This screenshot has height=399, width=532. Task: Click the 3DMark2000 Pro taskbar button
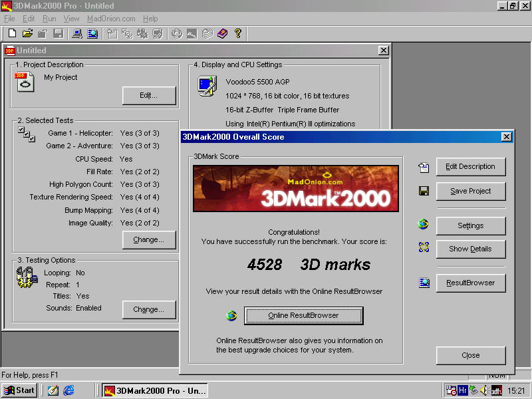click(155, 390)
